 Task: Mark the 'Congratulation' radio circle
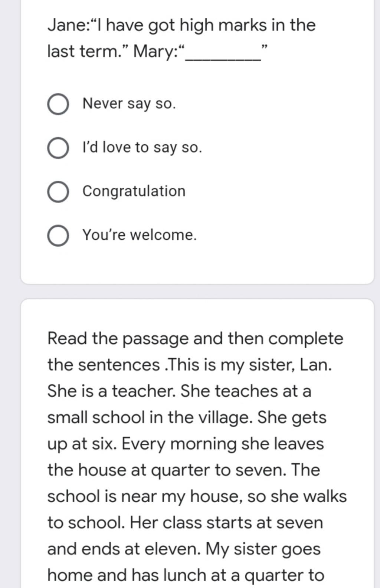click(58, 192)
